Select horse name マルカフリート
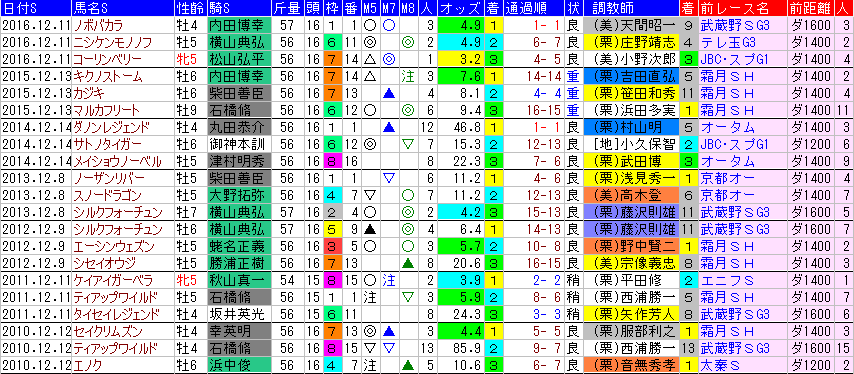Screen dimensions: 854x374 tap(106, 110)
